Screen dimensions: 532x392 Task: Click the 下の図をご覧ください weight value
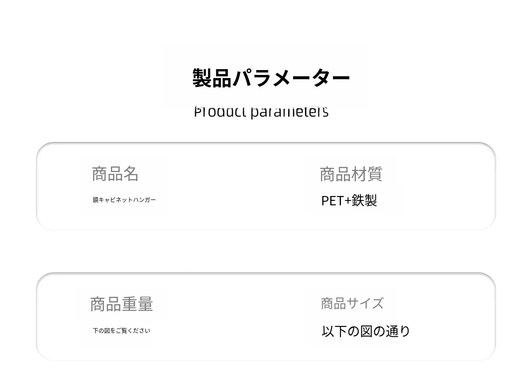(x=121, y=331)
